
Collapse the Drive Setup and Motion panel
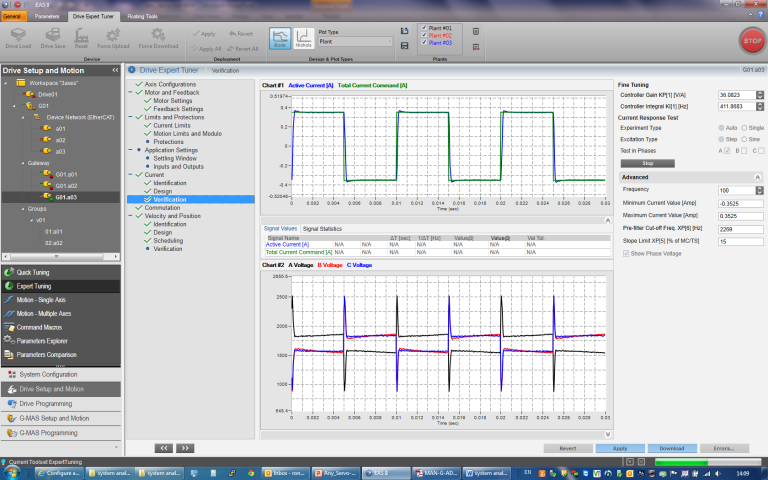(x=116, y=70)
